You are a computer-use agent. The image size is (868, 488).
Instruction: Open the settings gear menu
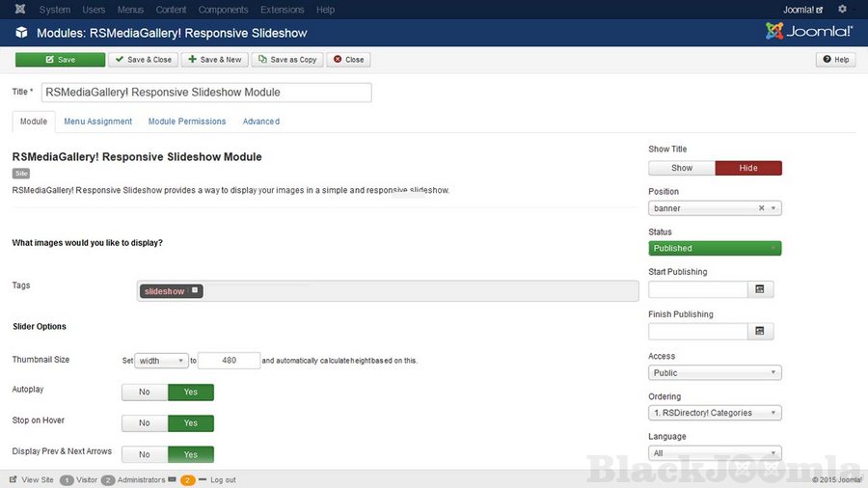842,10
